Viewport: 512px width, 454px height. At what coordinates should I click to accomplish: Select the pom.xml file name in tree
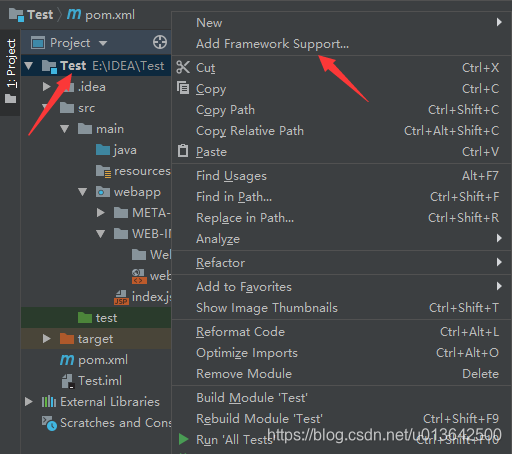coord(103,360)
